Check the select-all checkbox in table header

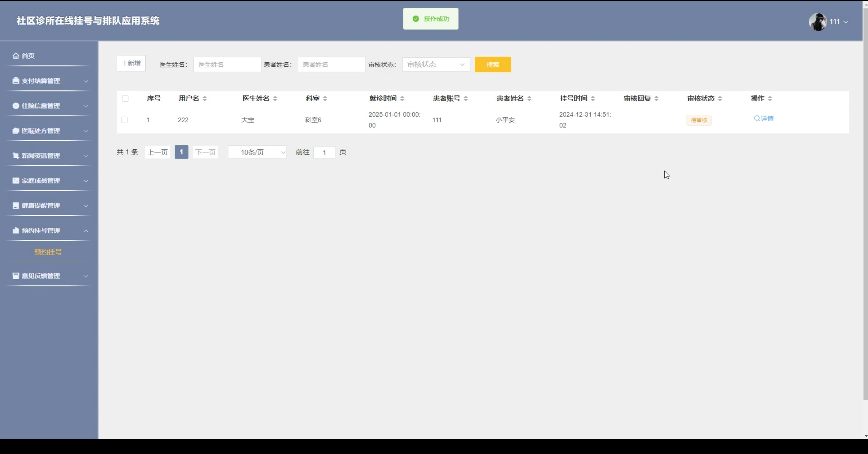125,99
